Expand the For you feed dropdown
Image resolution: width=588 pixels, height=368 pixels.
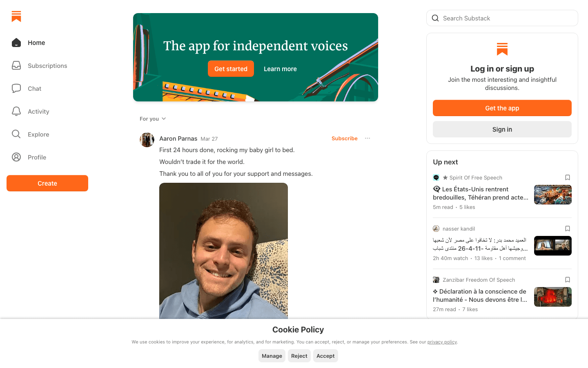153,119
